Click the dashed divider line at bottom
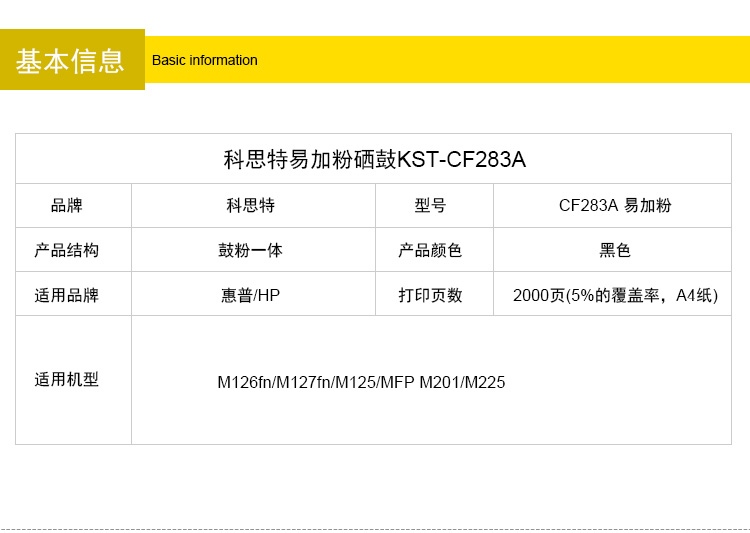This screenshot has width=750, height=533. pyautogui.click(x=375, y=529)
